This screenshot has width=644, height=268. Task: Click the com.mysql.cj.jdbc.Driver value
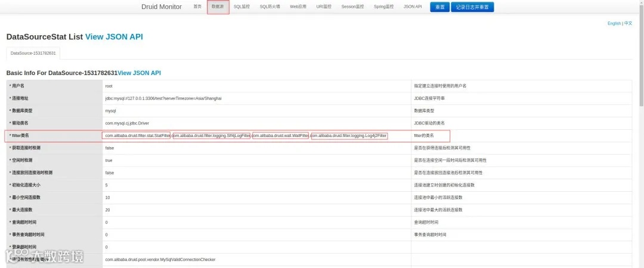pyautogui.click(x=127, y=123)
